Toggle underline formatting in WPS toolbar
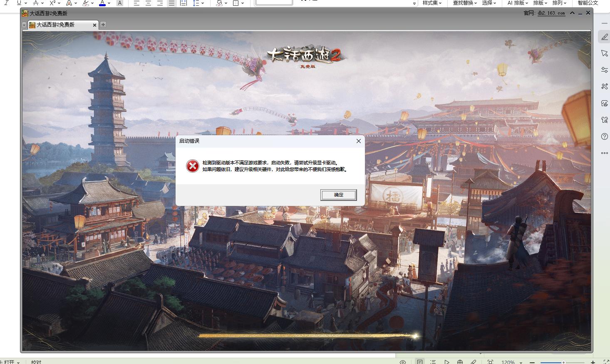 pos(19,3)
